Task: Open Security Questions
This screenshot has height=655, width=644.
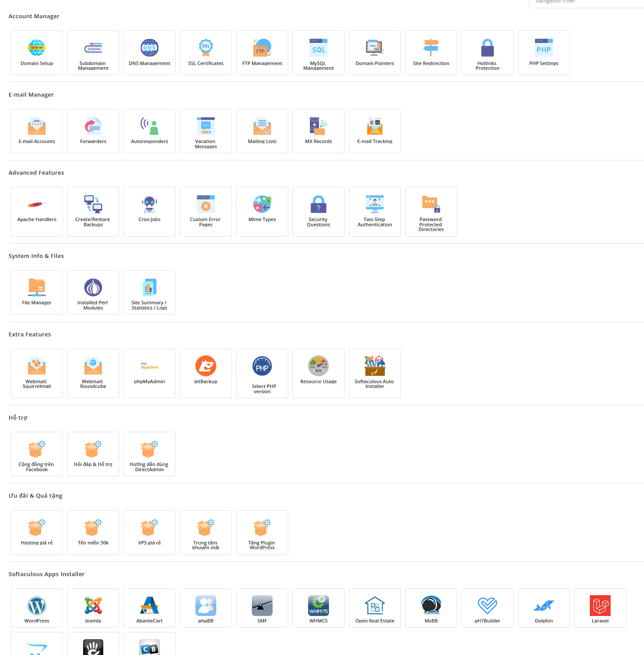Action: pyautogui.click(x=319, y=212)
